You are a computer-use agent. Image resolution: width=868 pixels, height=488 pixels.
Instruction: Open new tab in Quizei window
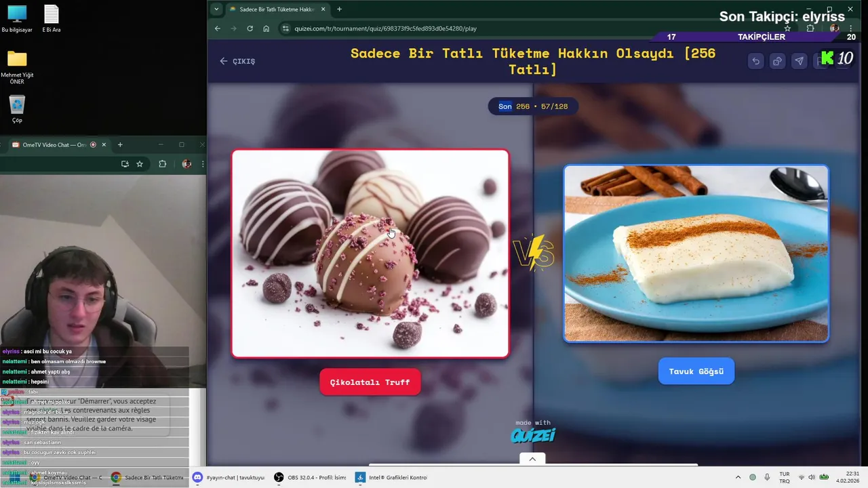pos(339,9)
